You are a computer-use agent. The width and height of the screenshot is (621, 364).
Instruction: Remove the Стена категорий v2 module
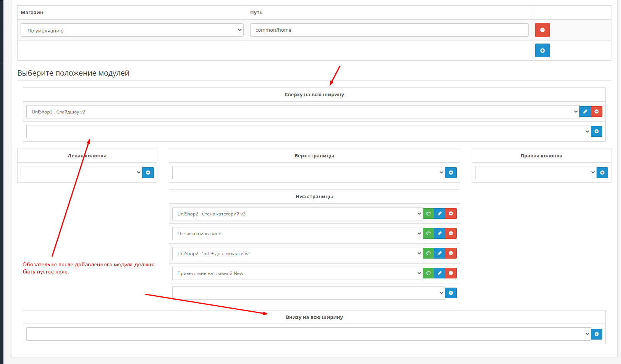coord(451,214)
